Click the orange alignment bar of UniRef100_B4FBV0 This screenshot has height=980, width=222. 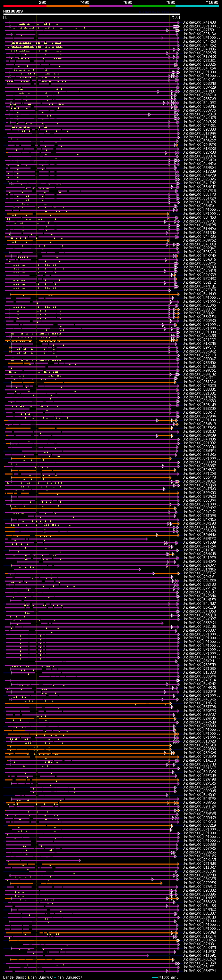click(x=89, y=428)
